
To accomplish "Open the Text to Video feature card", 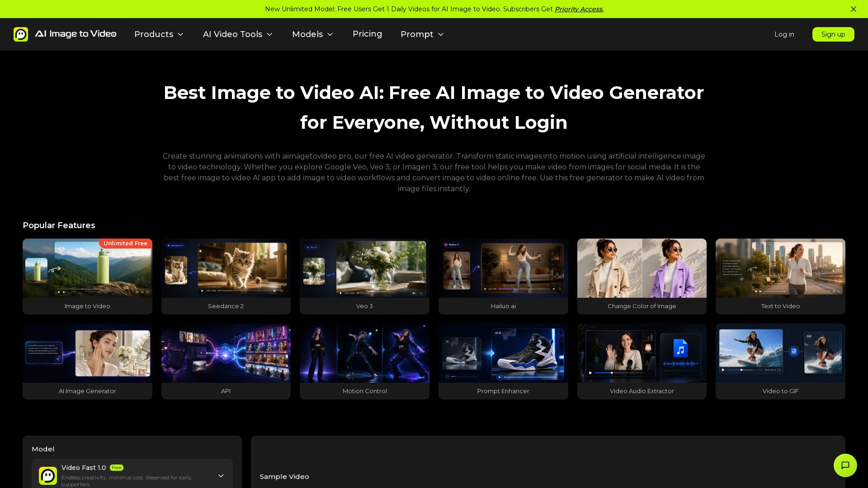I will point(780,277).
